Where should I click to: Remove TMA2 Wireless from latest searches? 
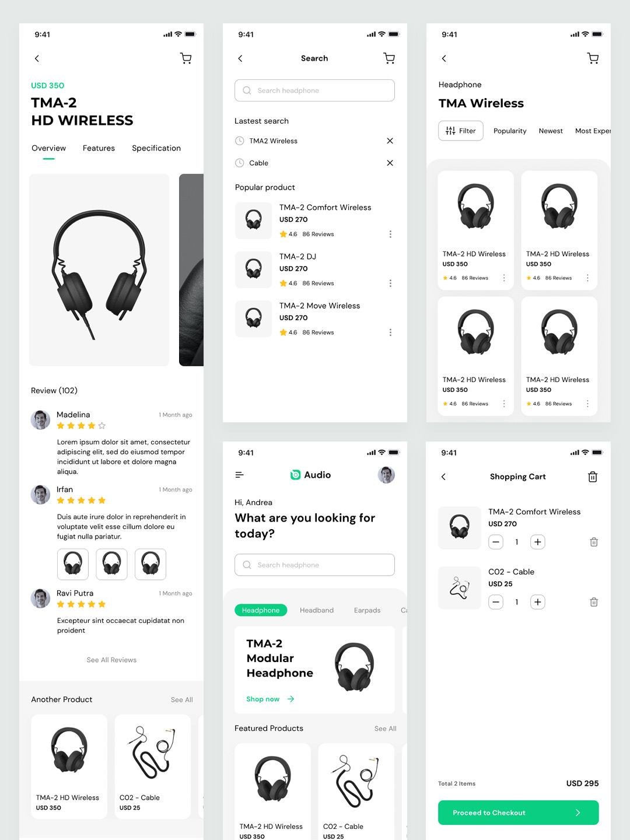tap(390, 141)
